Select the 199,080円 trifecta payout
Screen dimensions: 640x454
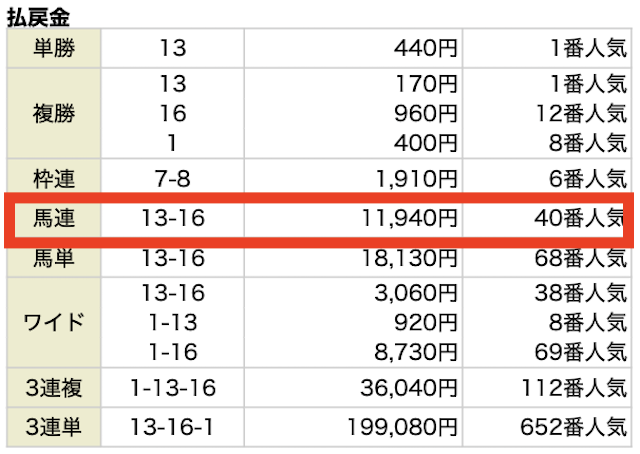coord(400,427)
